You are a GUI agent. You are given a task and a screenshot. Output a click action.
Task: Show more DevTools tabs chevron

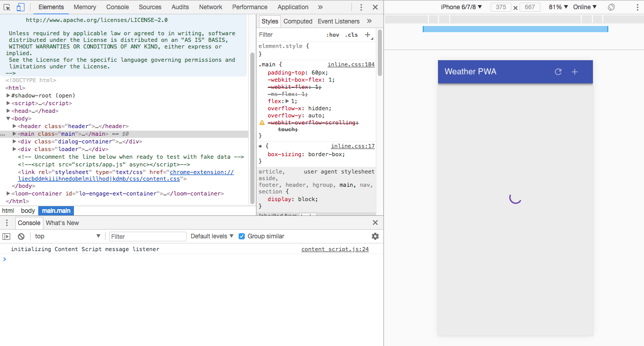[x=320, y=7]
